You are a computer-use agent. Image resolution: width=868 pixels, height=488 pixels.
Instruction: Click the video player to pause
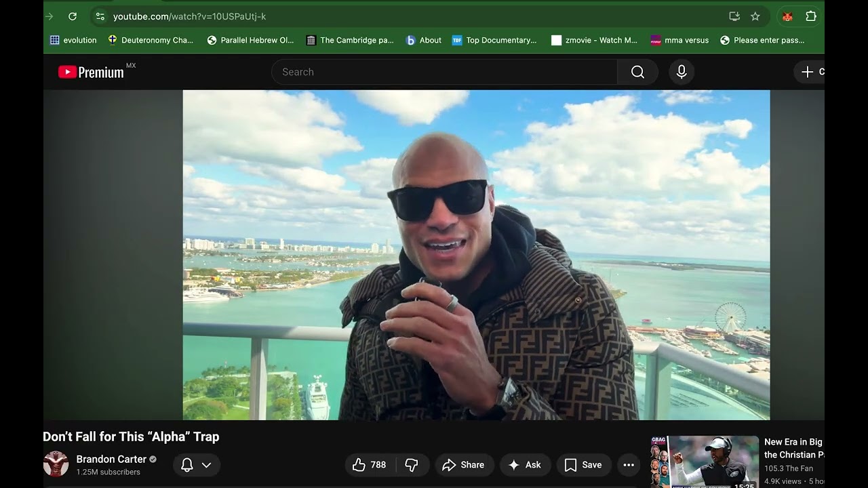coord(476,255)
